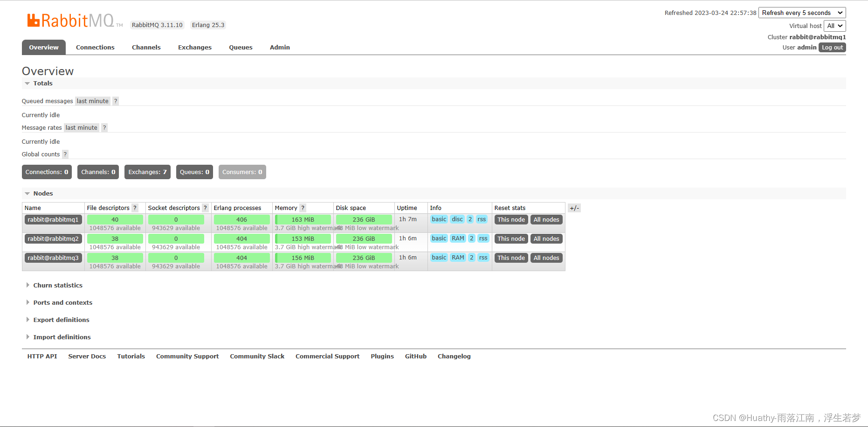
Task: Switch to the Queues tab
Action: point(241,47)
